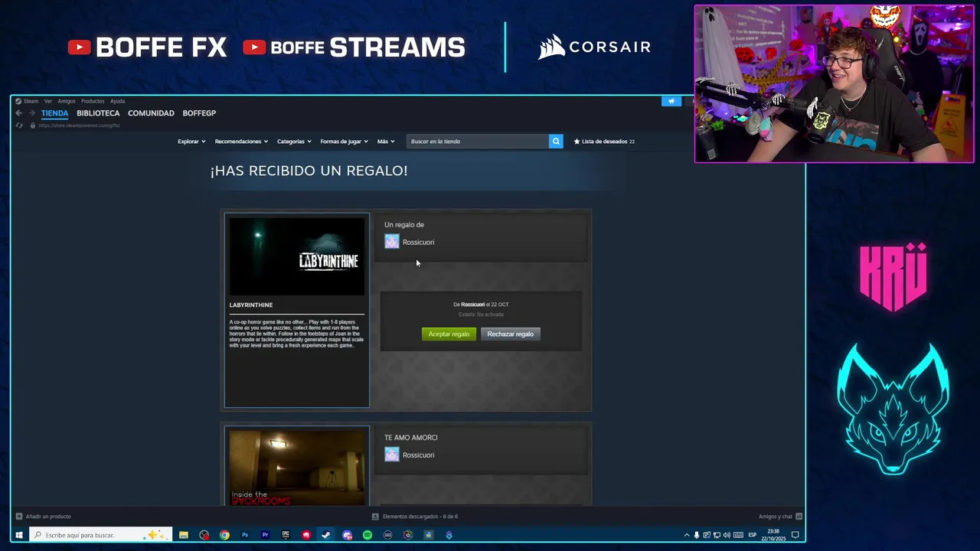This screenshot has height=551, width=980.
Task: Show hidden system tray icons
Action: 687,535
